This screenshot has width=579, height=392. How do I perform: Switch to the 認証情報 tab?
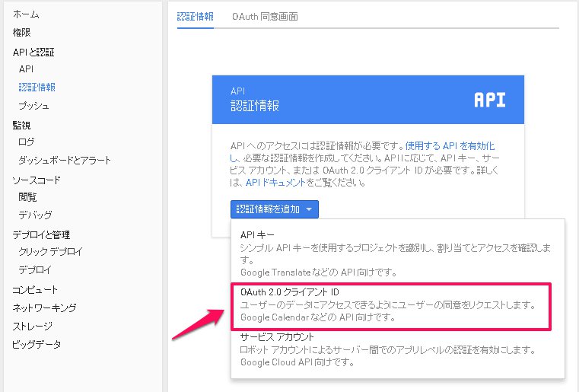(x=196, y=17)
